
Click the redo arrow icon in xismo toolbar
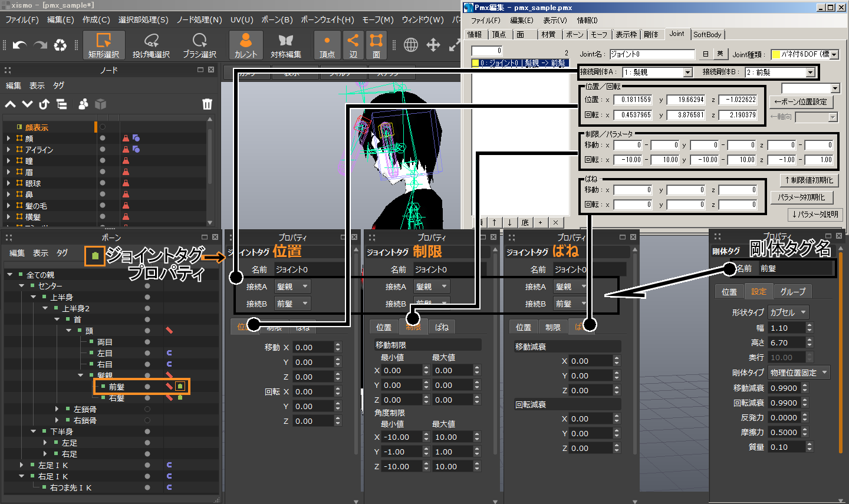[40, 45]
